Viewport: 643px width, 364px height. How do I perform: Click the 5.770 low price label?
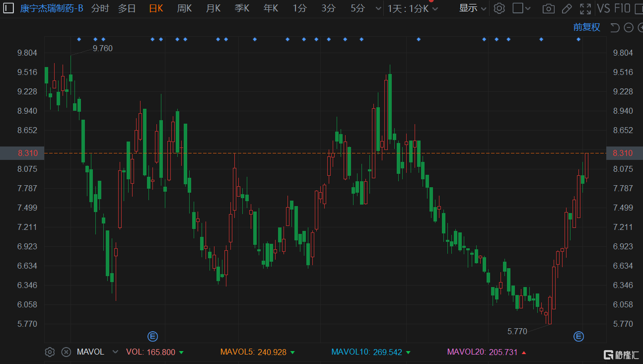pyautogui.click(x=517, y=331)
